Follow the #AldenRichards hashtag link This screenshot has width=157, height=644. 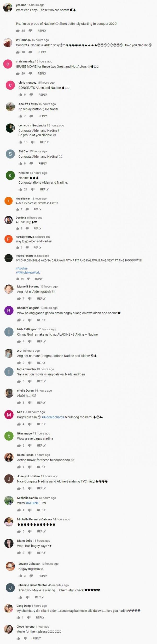point(53,417)
